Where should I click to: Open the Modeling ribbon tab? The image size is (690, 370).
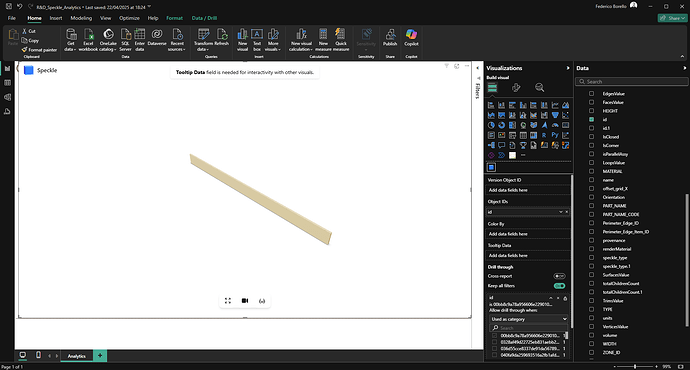click(81, 18)
